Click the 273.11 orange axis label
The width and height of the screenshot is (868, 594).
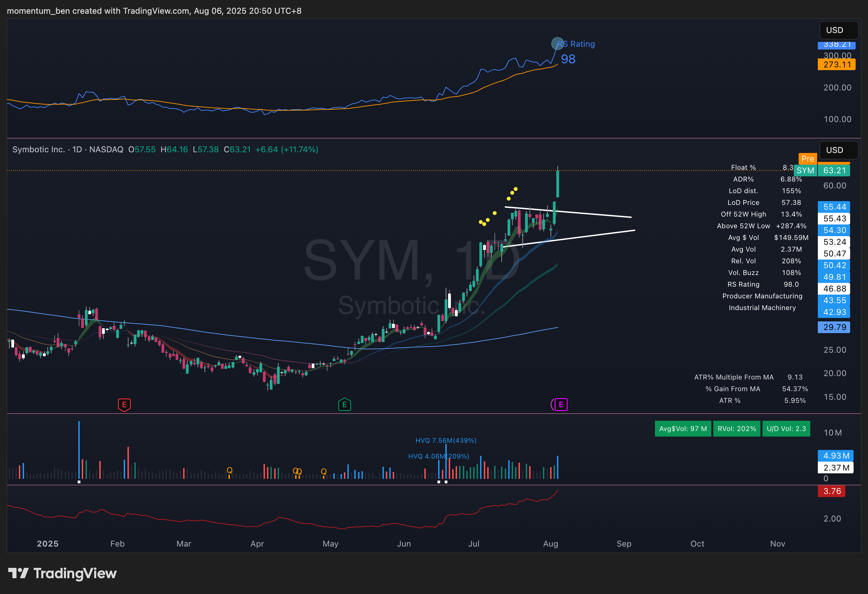tap(837, 65)
